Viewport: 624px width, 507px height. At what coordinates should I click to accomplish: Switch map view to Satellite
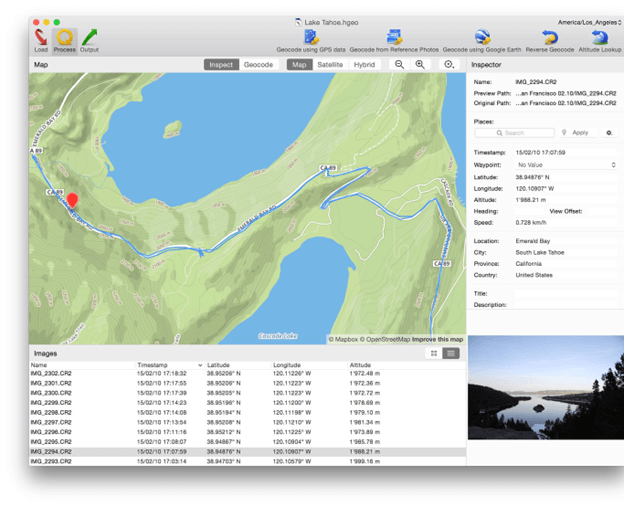tap(330, 64)
